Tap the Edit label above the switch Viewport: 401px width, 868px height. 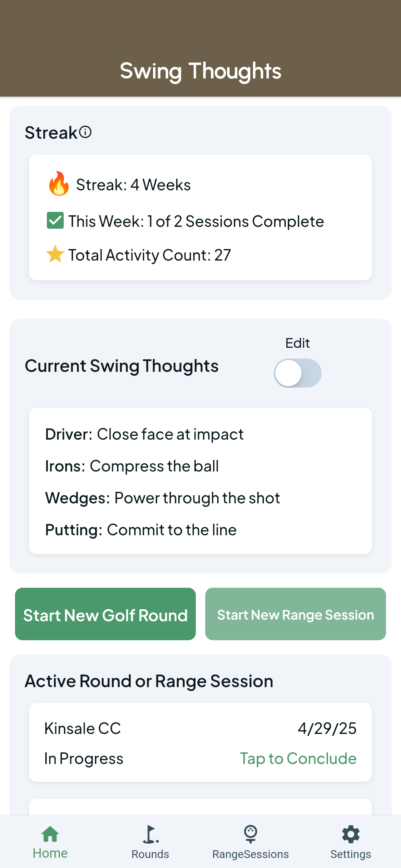point(298,343)
